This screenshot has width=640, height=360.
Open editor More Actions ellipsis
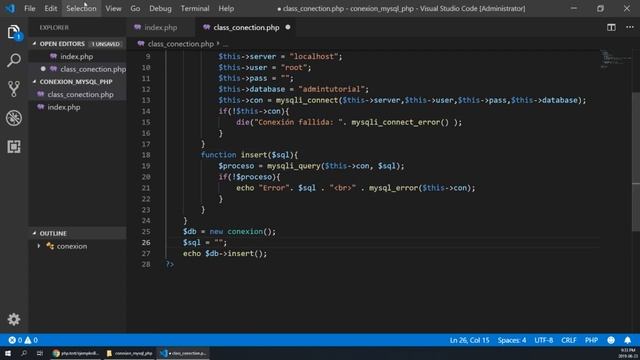point(630,27)
